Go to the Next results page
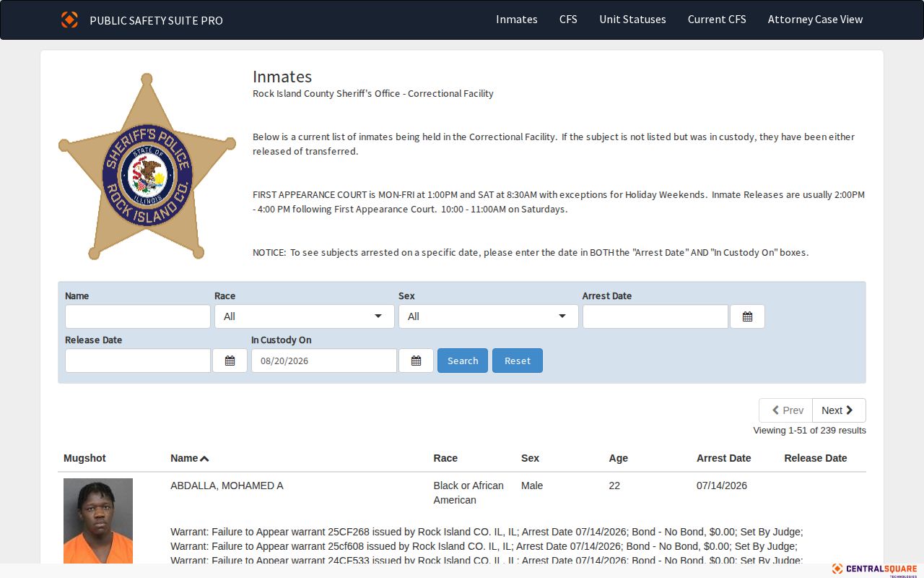 (839, 410)
